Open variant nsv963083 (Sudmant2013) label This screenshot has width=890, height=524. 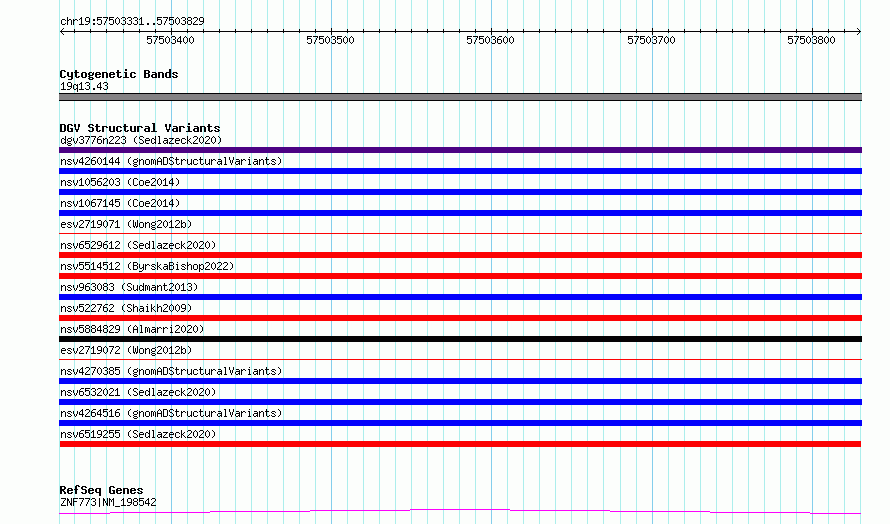tap(129, 287)
